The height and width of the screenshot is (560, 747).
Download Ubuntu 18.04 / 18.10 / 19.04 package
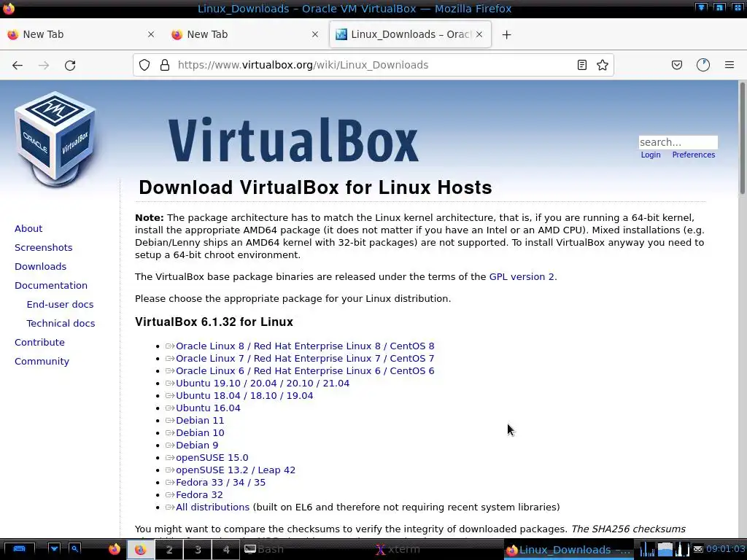[244, 396]
